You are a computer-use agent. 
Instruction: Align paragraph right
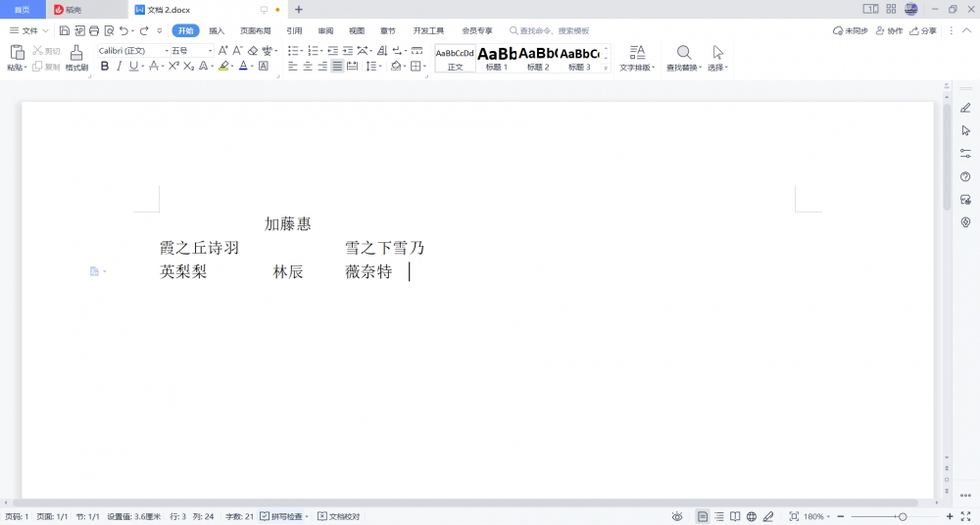pos(322,66)
